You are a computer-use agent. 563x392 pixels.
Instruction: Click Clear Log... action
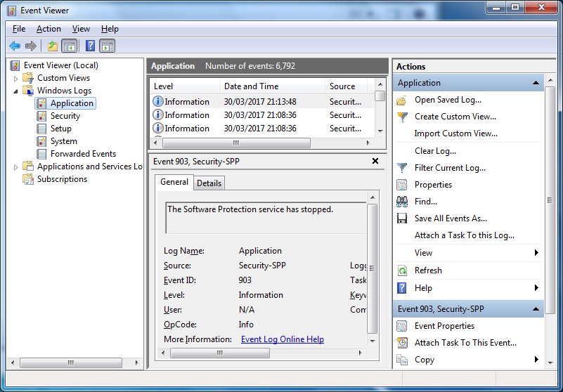click(x=435, y=151)
